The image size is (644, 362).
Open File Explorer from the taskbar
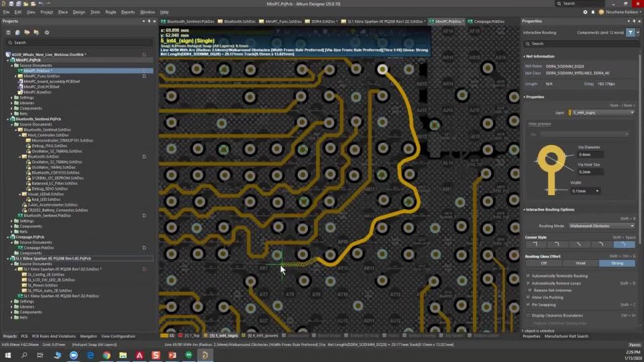(123, 355)
